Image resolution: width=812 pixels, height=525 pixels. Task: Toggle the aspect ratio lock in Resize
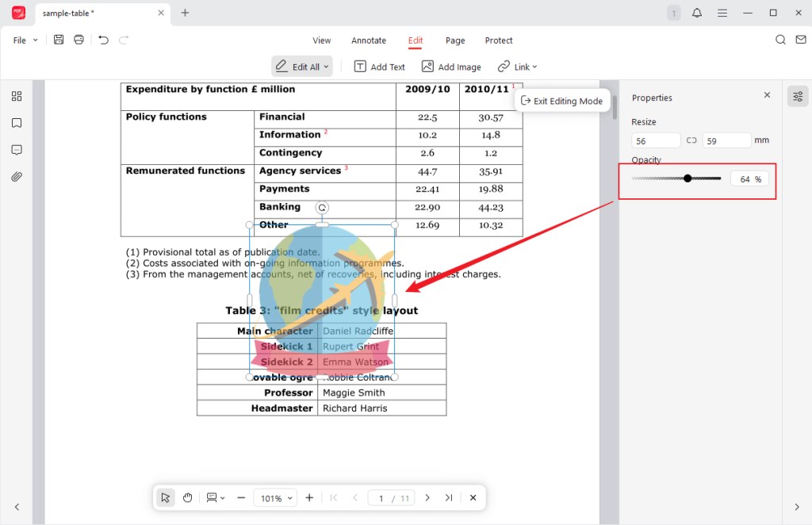tap(693, 140)
